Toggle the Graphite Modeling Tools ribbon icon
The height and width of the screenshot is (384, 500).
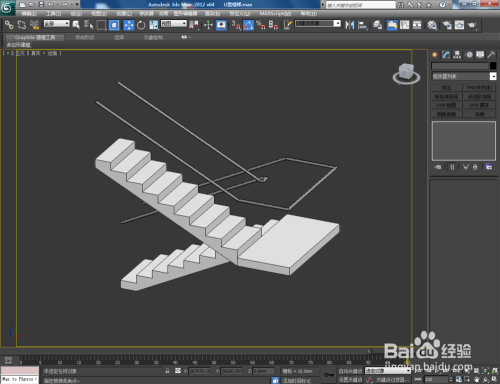[x=392, y=25]
